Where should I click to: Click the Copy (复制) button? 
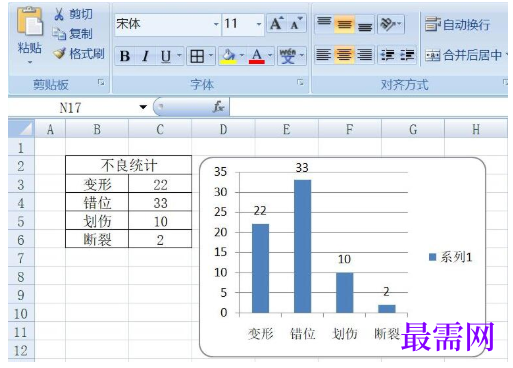coord(73,34)
